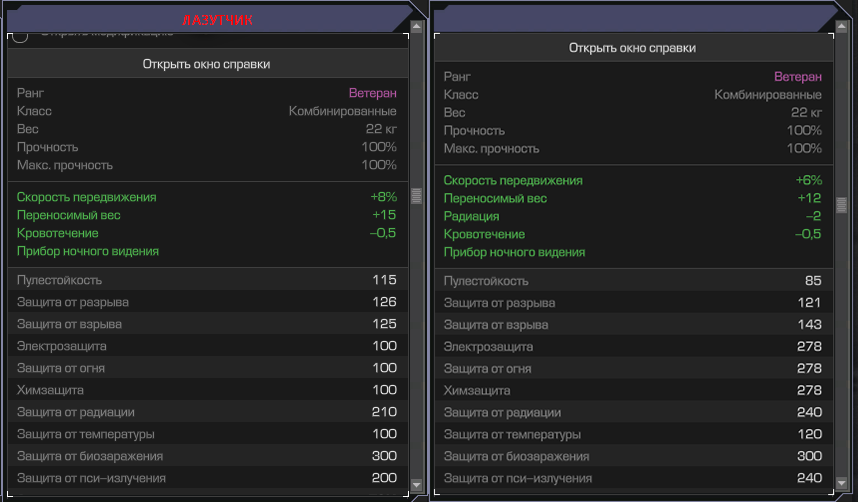Click 'Кровотечение' label in the Лазутчик panel
The image size is (858, 502).
point(57,233)
